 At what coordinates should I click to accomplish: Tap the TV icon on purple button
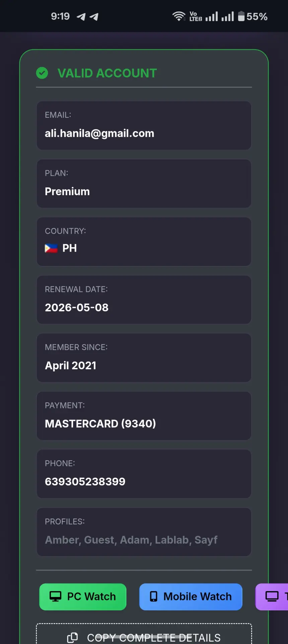tap(272, 596)
